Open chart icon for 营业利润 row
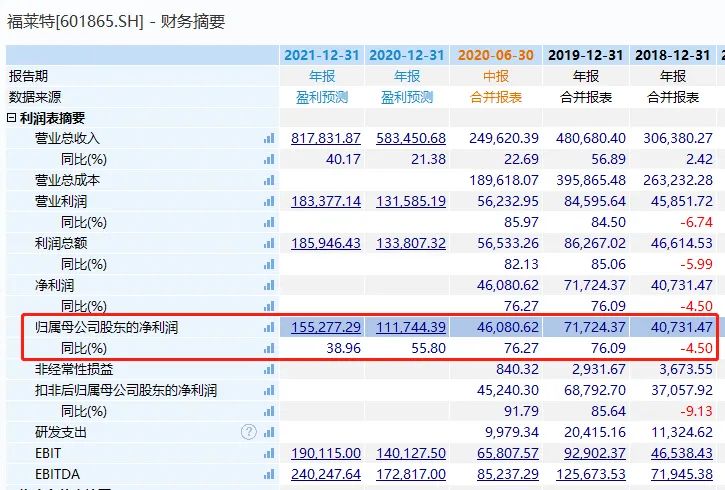The height and width of the screenshot is (490, 725). (x=269, y=202)
